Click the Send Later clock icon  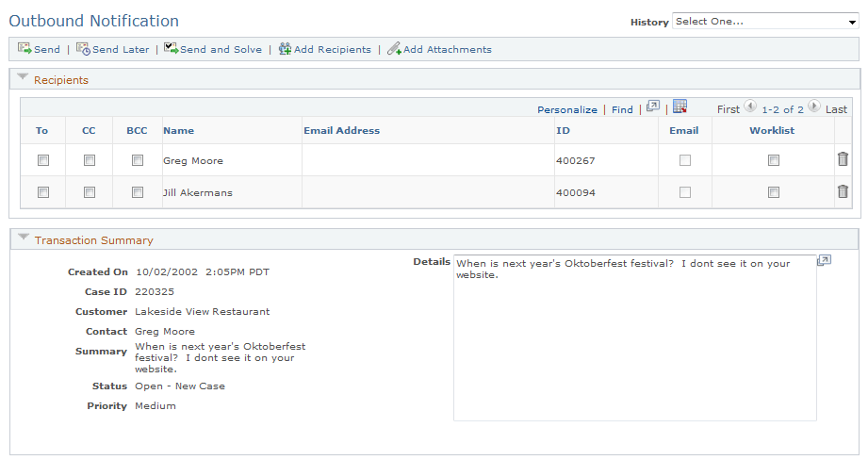[x=83, y=49]
